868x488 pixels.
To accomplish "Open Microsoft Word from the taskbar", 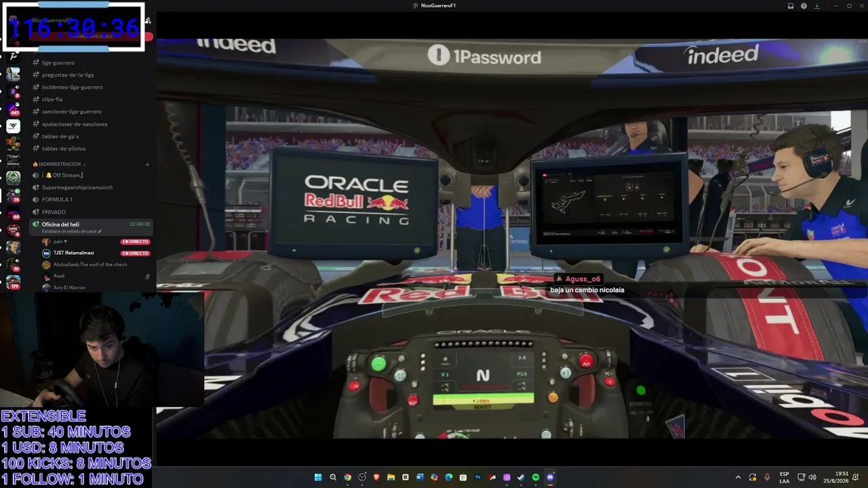I will pos(420,477).
